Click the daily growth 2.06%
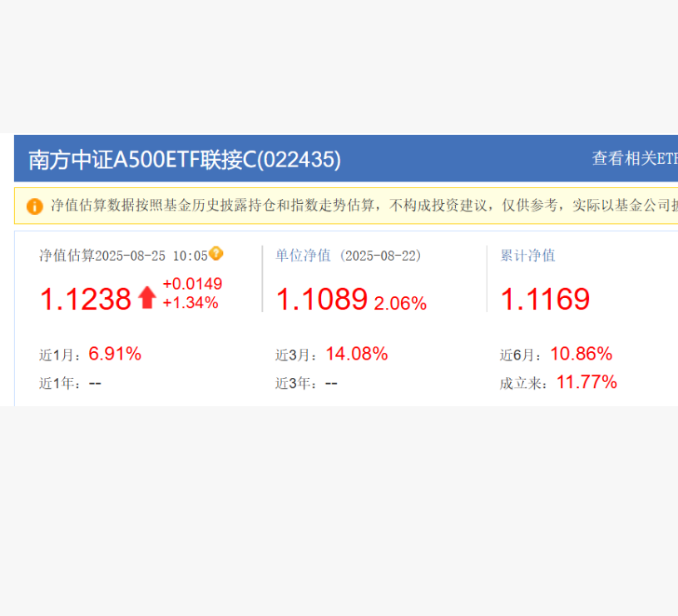The height and width of the screenshot is (616, 678). click(400, 303)
